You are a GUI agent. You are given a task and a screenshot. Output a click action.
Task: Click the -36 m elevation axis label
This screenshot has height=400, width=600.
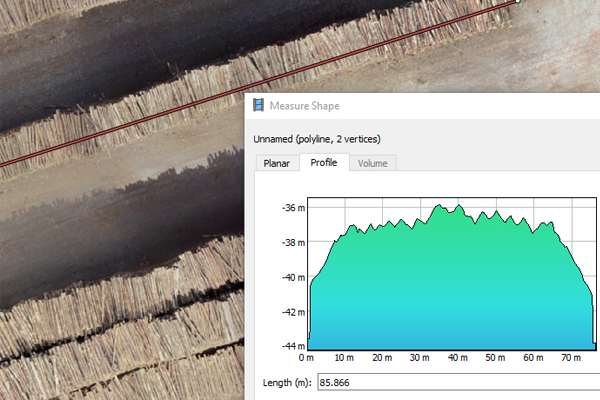point(291,208)
